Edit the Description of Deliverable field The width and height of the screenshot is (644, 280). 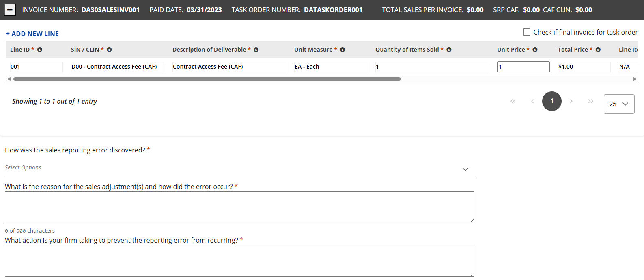229,67
